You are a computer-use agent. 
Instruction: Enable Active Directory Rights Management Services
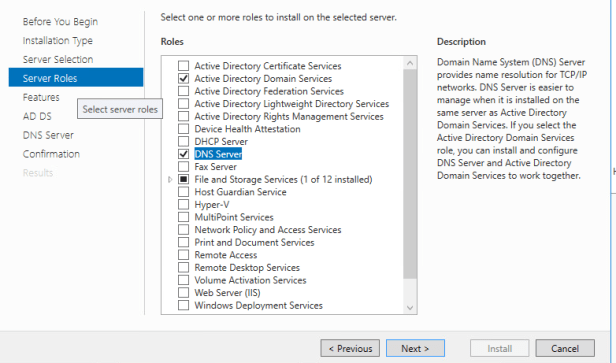[x=183, y=116]
